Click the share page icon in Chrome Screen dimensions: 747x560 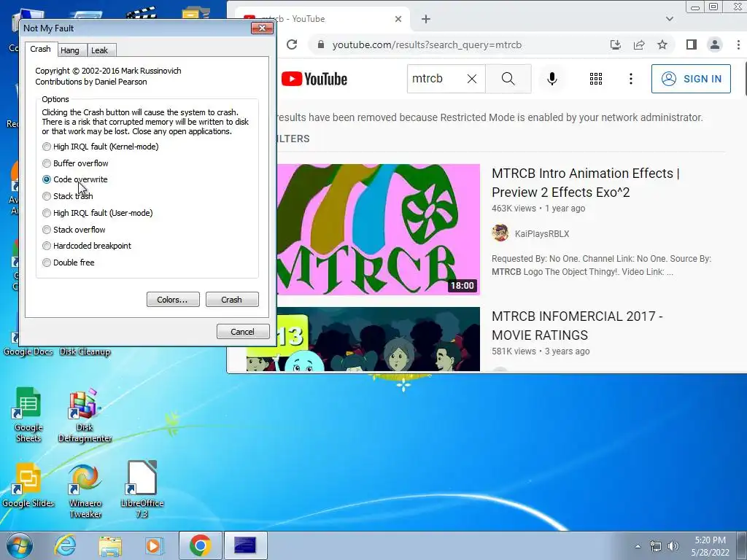[x=639, y=44]
